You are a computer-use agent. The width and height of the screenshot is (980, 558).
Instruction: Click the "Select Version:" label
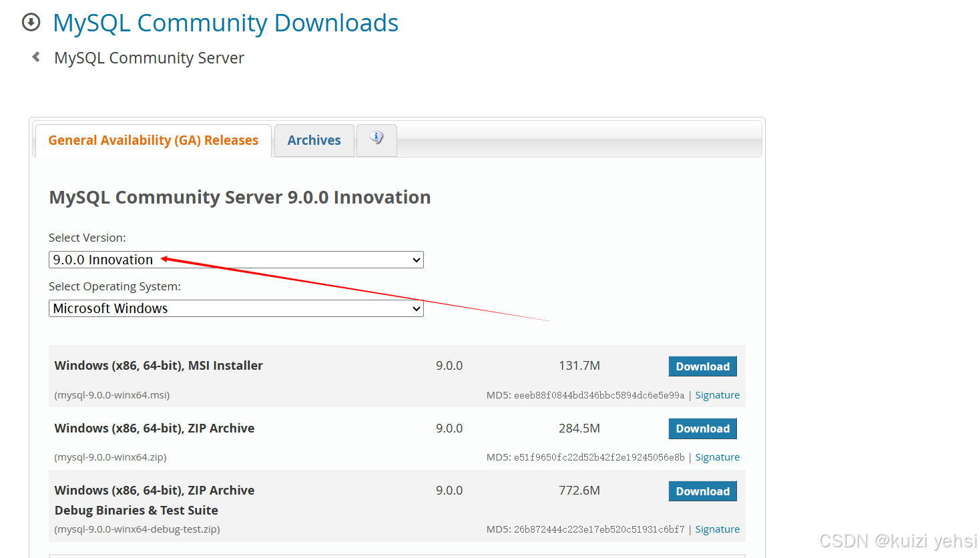(x=87, y=238)
